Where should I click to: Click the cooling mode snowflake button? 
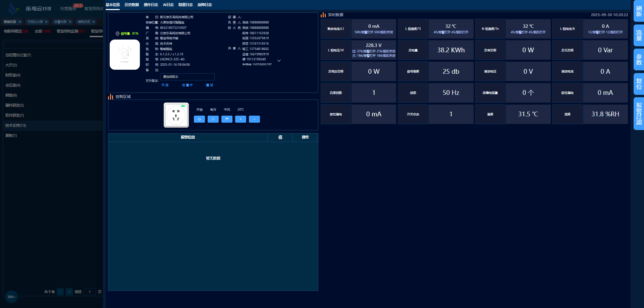(213, 119)
